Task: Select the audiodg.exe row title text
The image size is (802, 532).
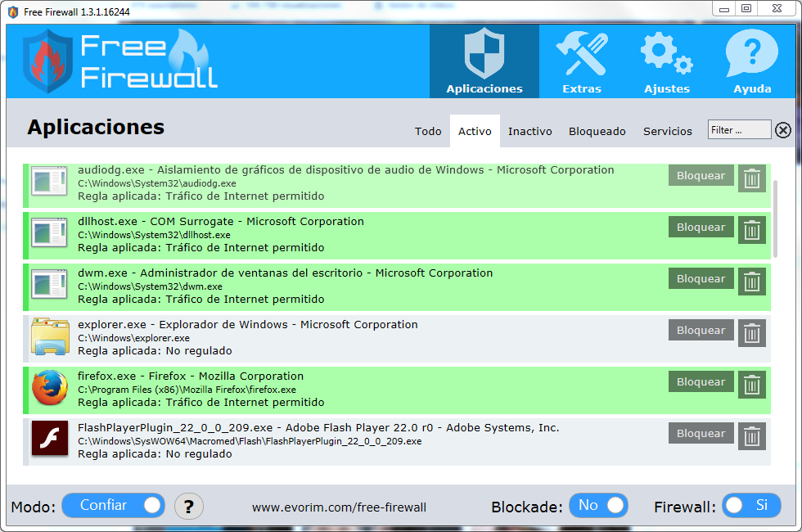Action: click(x=345, y=170)
